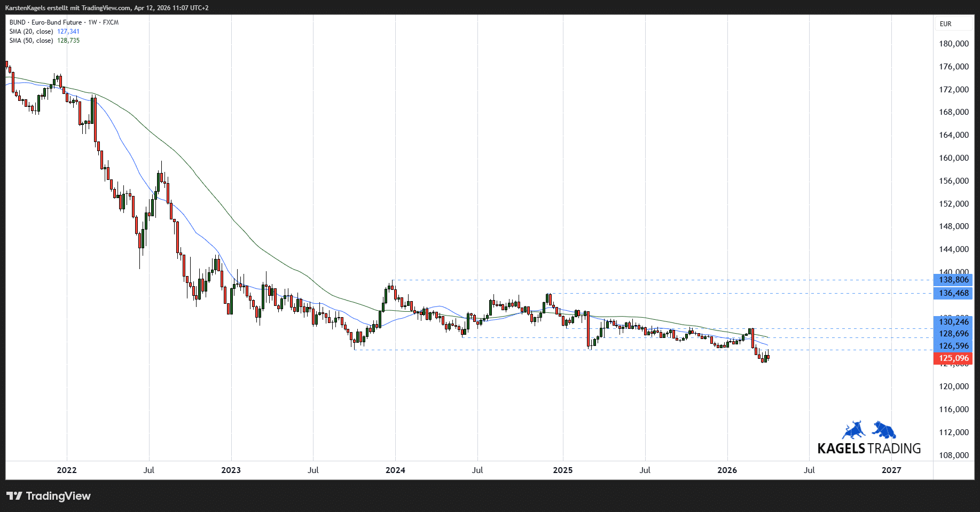
Task: Open the EUR currency selector
Action: pos(945,24)
